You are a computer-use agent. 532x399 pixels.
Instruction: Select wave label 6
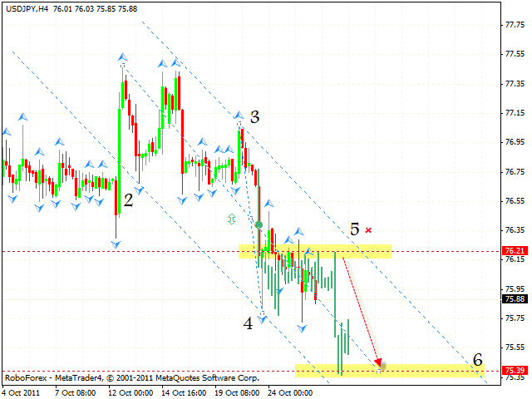[x=478, y=360]
